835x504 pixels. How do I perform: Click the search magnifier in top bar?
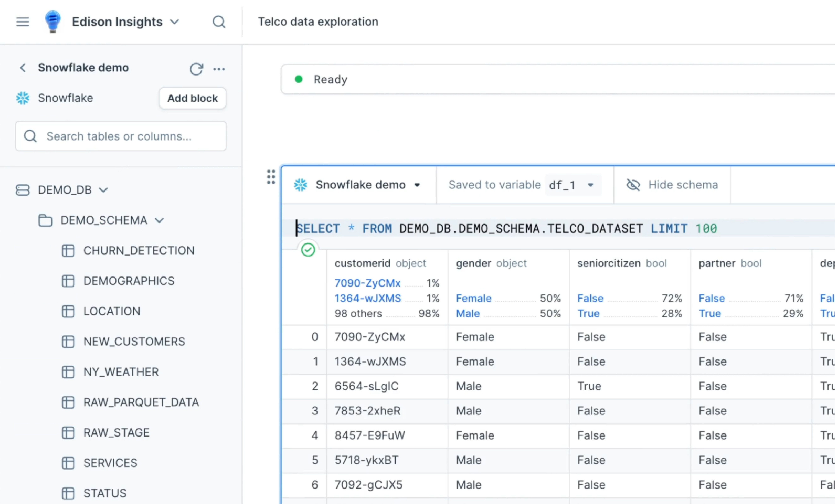point(219,22)
